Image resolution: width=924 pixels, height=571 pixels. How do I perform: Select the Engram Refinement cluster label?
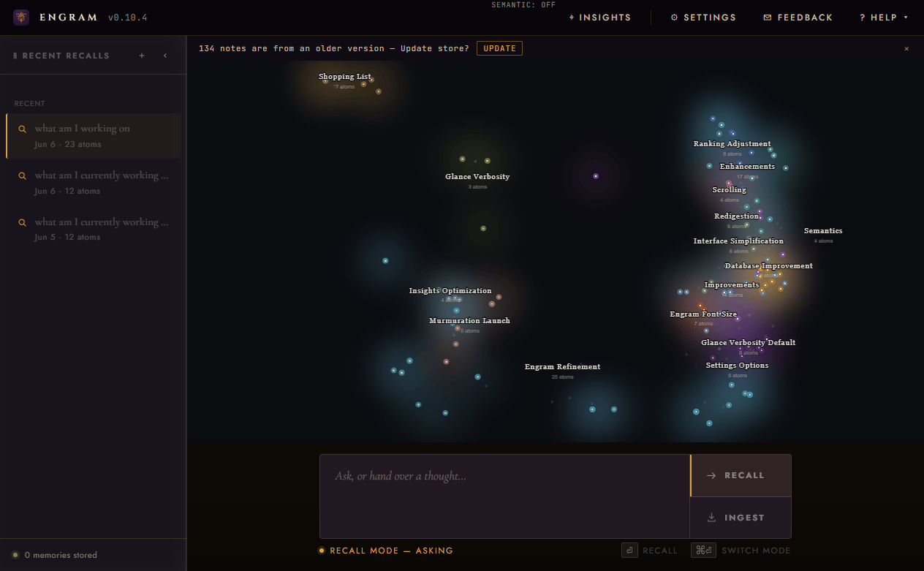[x=562, y=367]
